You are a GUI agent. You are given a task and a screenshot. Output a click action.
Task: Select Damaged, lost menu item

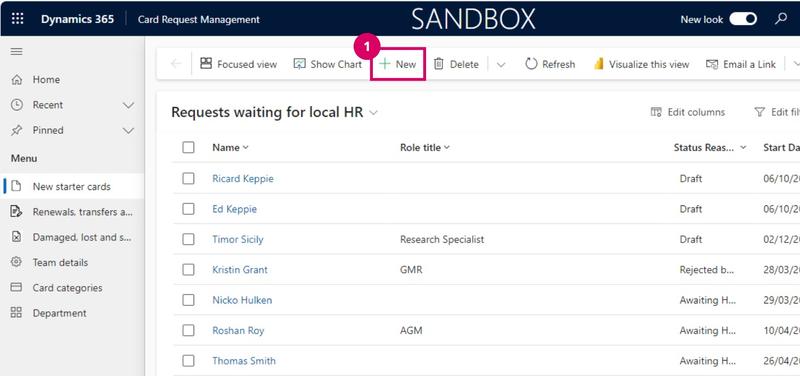[72, 237]
